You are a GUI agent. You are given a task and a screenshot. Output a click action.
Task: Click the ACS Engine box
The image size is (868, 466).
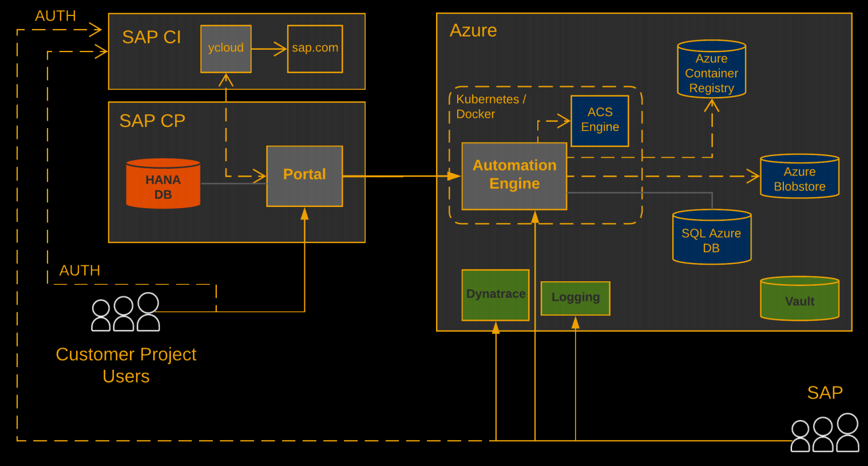click(600, 121)
